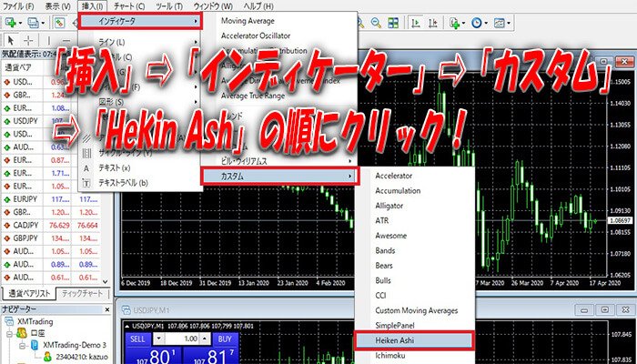Decrease lot size with down arrow
This screenshot has height=364, width=637.
(x=157, y=337)
